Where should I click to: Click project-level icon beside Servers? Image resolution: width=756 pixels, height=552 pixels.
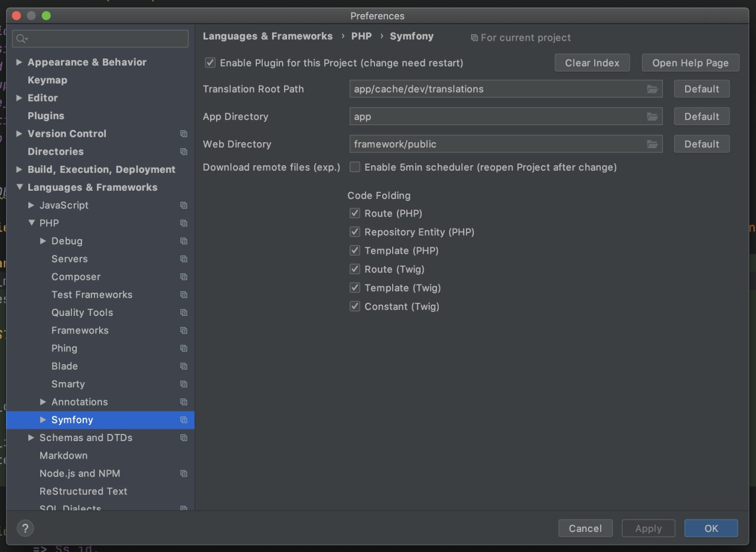(184, 259)
